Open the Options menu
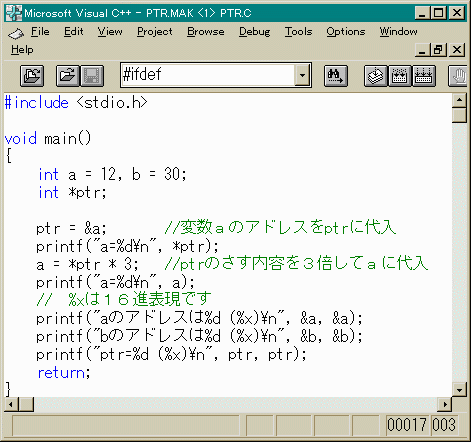The image size is (471, 442). click(346, 32)
